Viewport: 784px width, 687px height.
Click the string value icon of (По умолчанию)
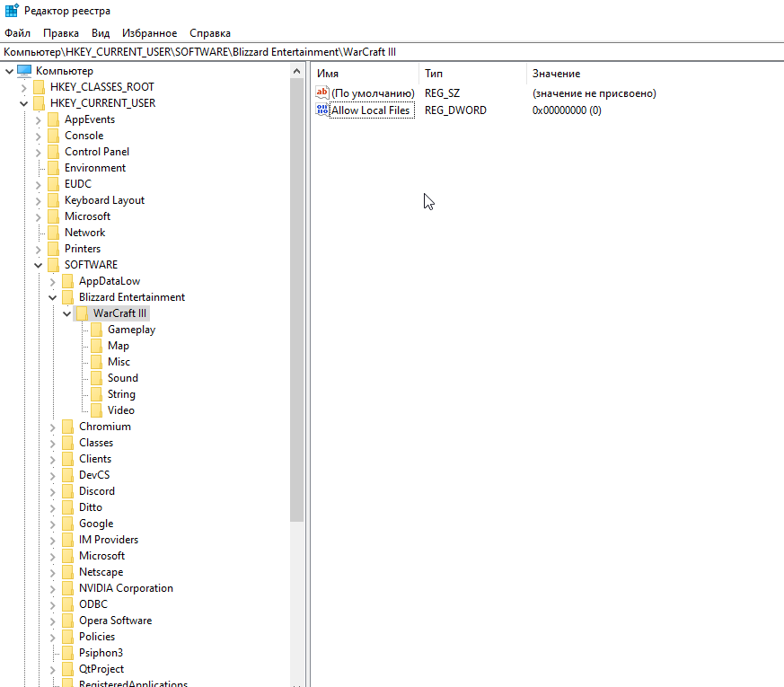(x=322, y=92)
